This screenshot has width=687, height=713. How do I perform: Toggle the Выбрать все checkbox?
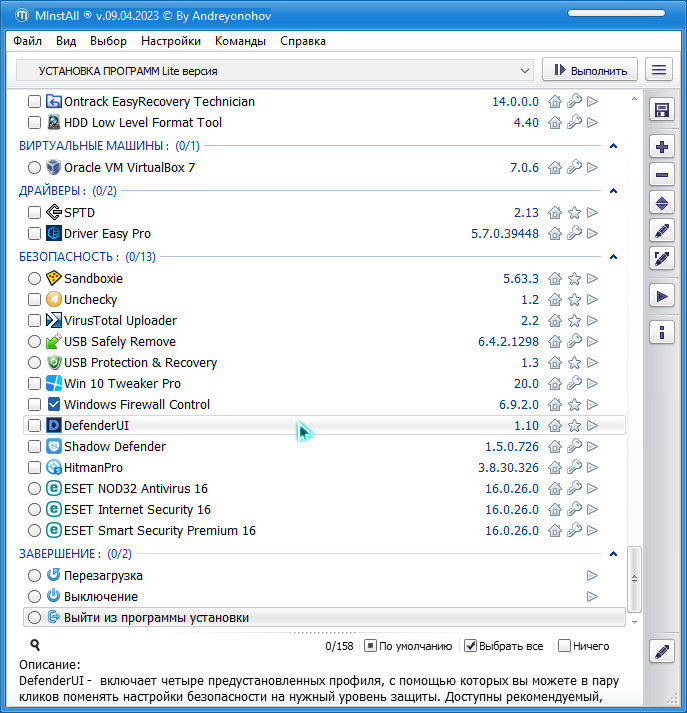click(471, 646)
